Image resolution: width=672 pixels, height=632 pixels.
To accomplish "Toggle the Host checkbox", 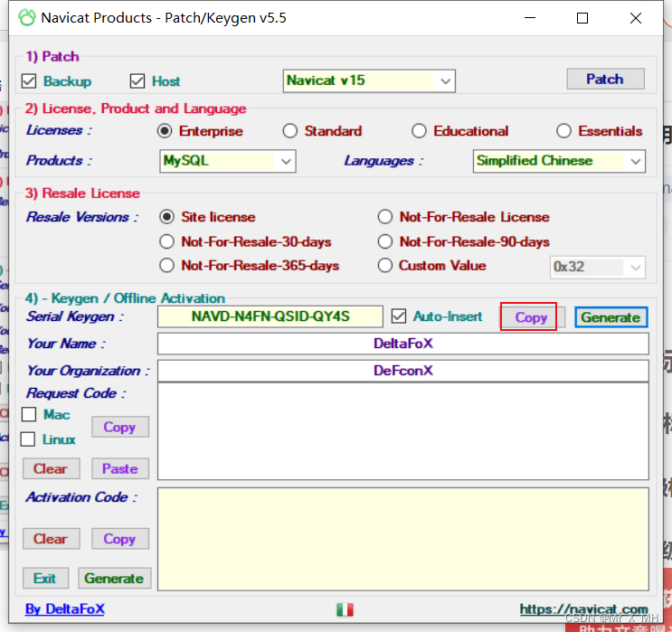I will (137, 81).
